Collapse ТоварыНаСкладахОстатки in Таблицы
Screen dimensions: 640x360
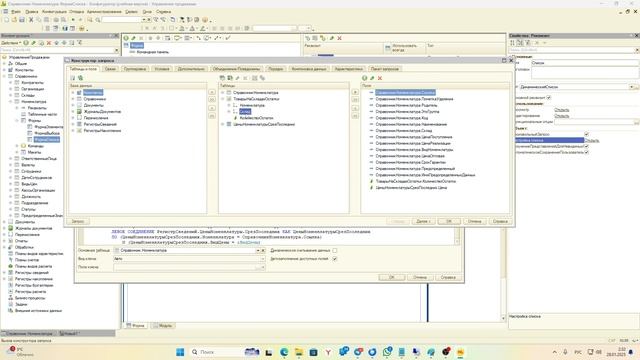(x=223, y=99)
